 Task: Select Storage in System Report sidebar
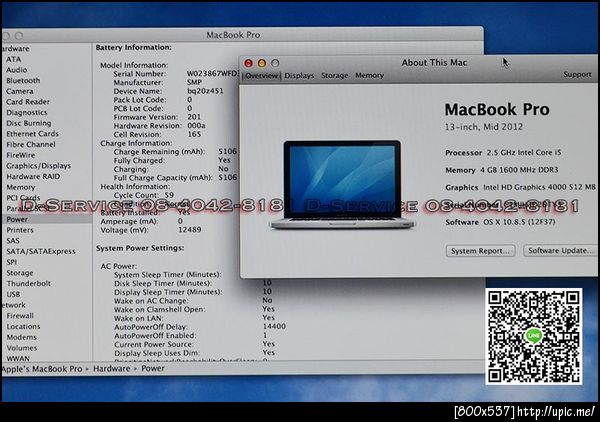(x=20, y=273)
